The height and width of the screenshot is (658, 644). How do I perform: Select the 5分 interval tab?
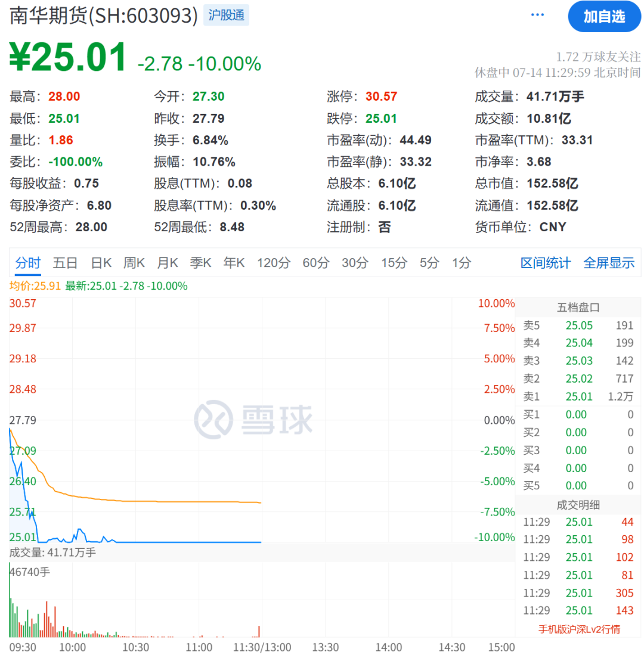pyautogui.click(x=429, y=263)
